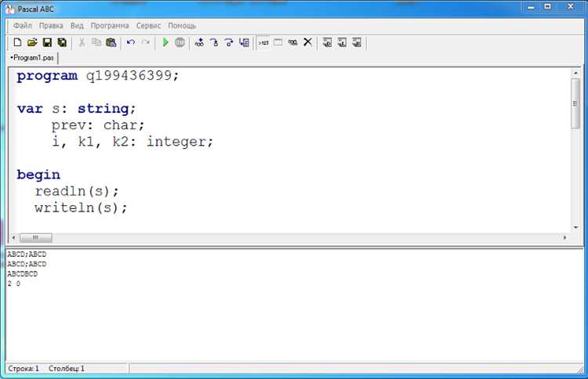588x379 pixels.
Task: Run the program with the green arrow
Action: coord(165,42)
